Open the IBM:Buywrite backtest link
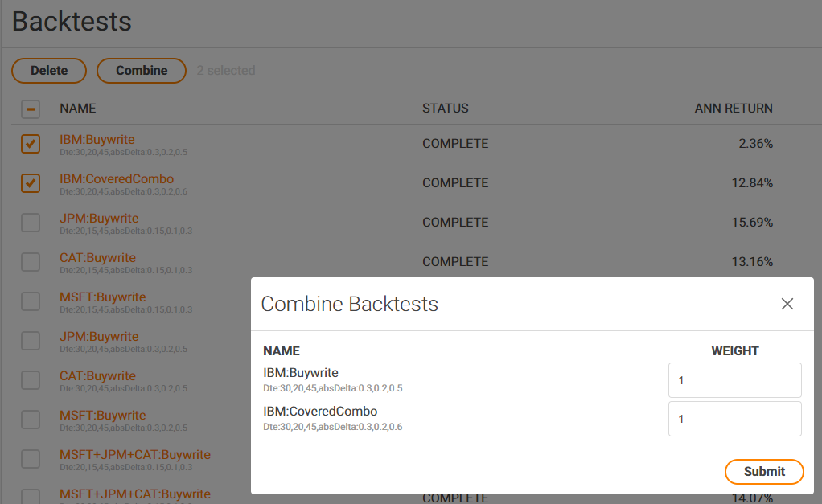This screenshot has height=504, width=822. [97, 140]
